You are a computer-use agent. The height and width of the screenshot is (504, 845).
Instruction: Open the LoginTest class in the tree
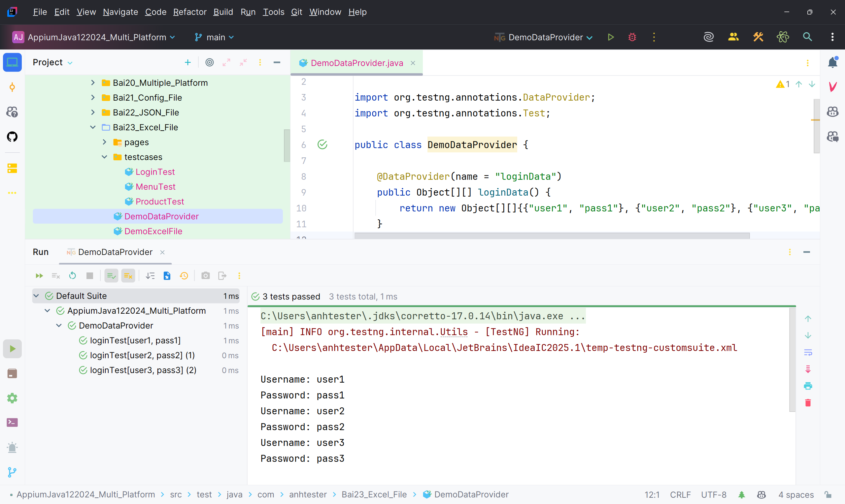155,172
